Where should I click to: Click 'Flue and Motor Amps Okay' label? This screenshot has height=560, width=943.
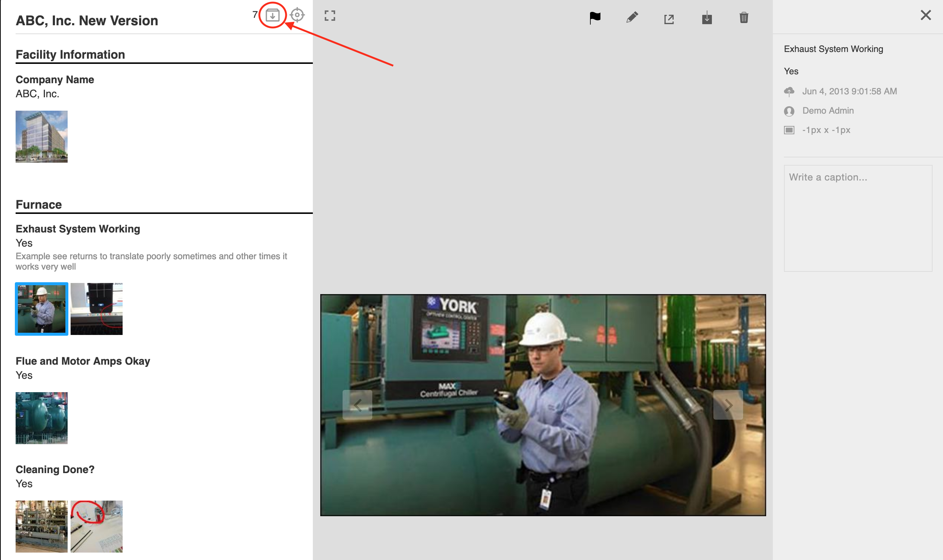[x=83, y=361]
